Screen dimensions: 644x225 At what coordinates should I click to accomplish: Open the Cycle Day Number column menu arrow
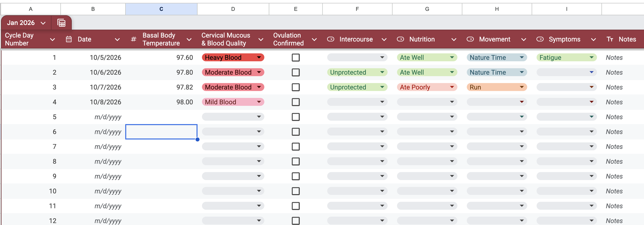point(52,39)
